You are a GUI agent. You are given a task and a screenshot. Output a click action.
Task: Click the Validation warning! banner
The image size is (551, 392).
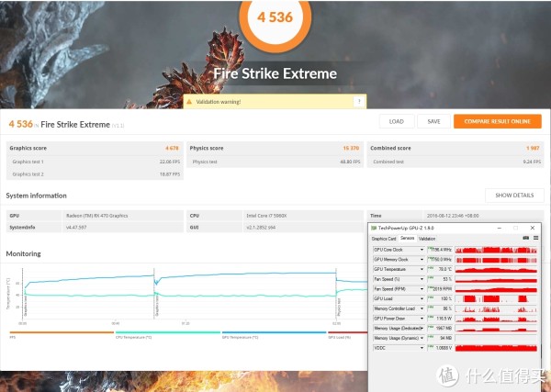pyautogui.click(x=275, y=102)
